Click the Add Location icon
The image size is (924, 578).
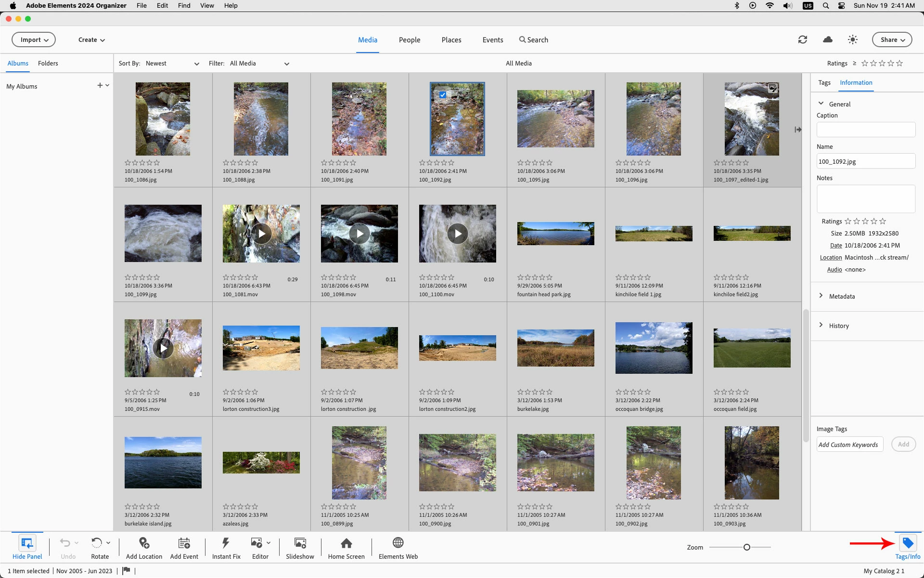144,543
